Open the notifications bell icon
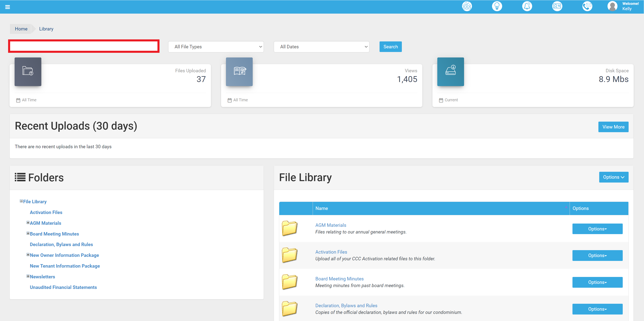 527,6
